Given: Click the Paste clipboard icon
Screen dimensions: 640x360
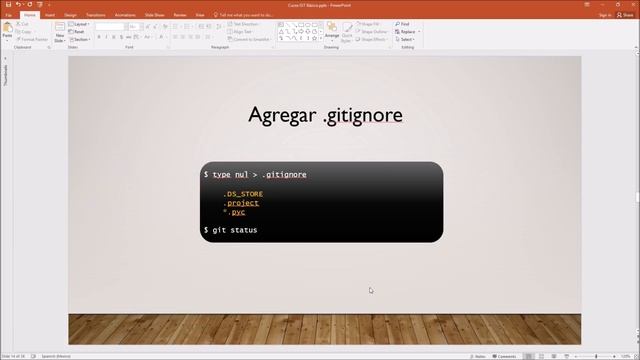Looking at the screenshot, I should click(7, 28).
